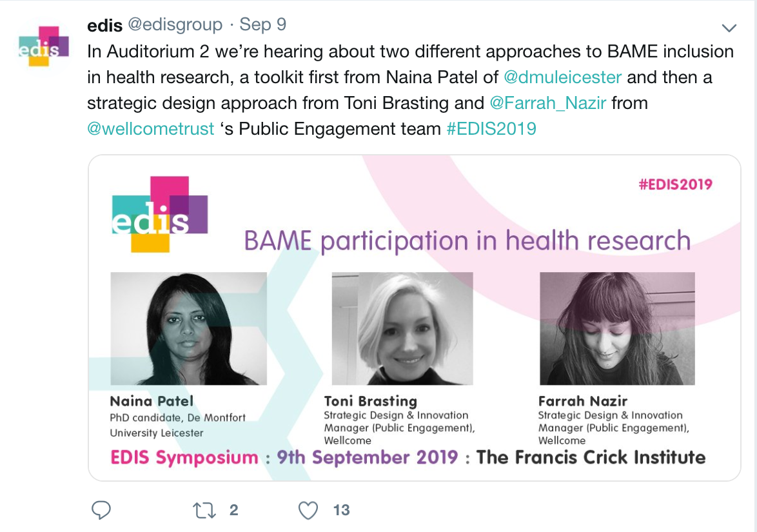Click the BAME participation in health research title

pyautogui.click(x=467, y=241)
